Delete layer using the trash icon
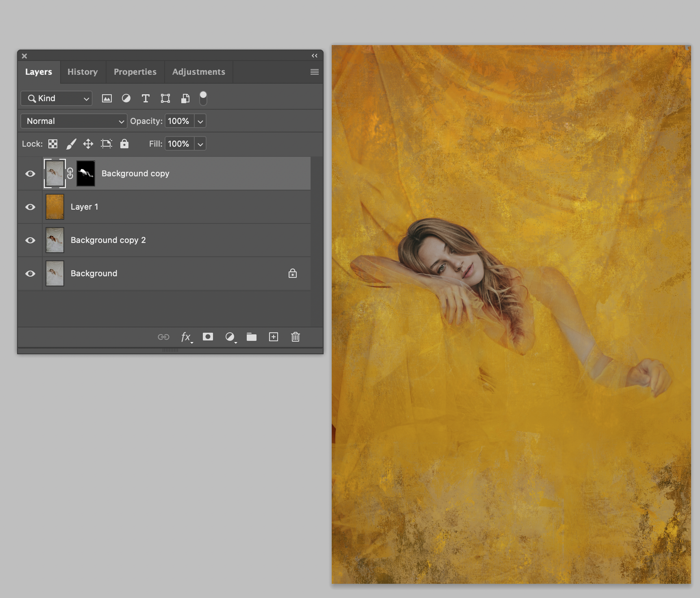This screenshot has width=700, height=598. point(296,337)
